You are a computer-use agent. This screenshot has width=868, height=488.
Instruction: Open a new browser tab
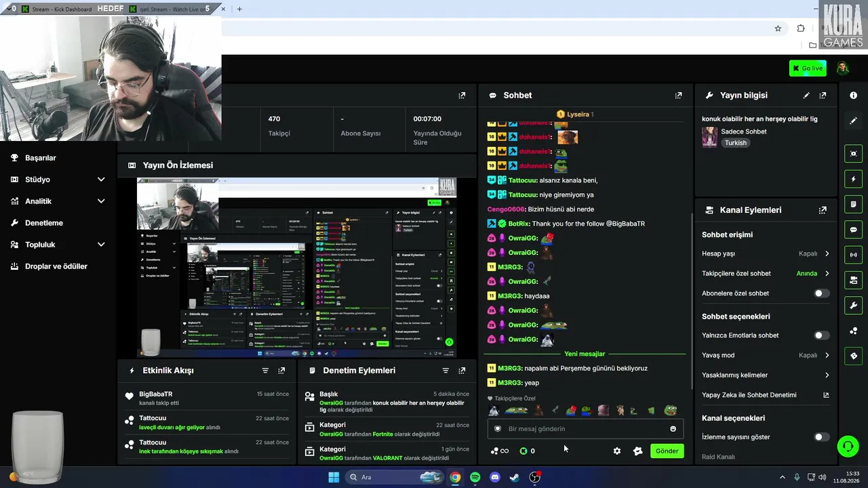(x=239, y=9)
